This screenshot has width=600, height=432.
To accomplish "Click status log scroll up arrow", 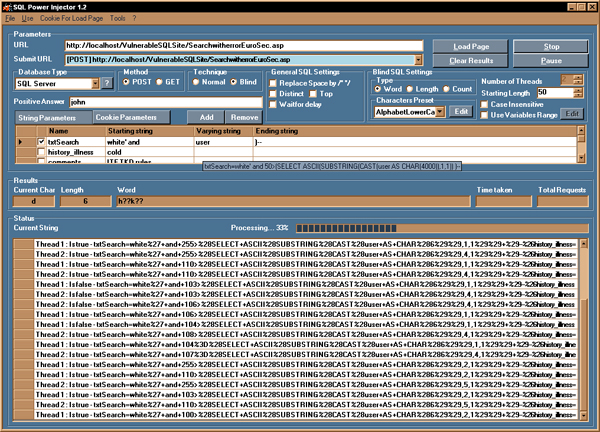I will coord(584,243).
